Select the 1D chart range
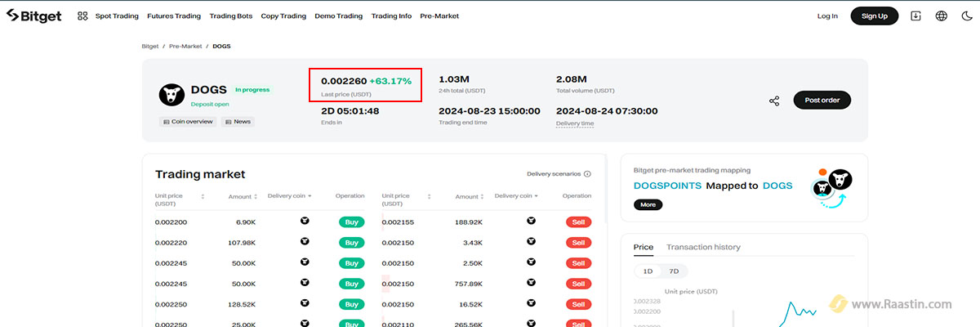 tap(648, 271)
